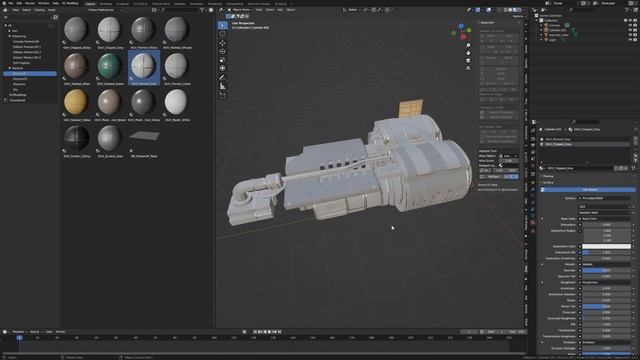Switch viewport shading to wireframe

(505, 10)
